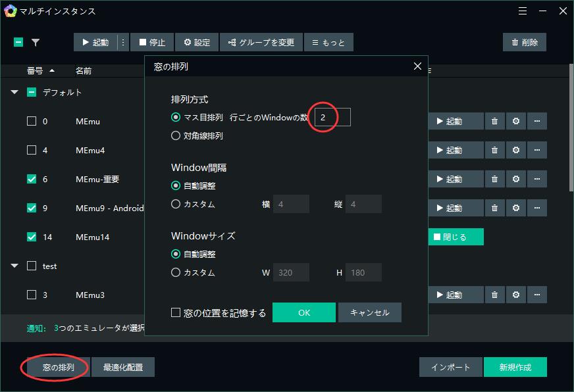
Task: Click the trash icon on the MEmu14 row
Action: (x=494, y=237)
